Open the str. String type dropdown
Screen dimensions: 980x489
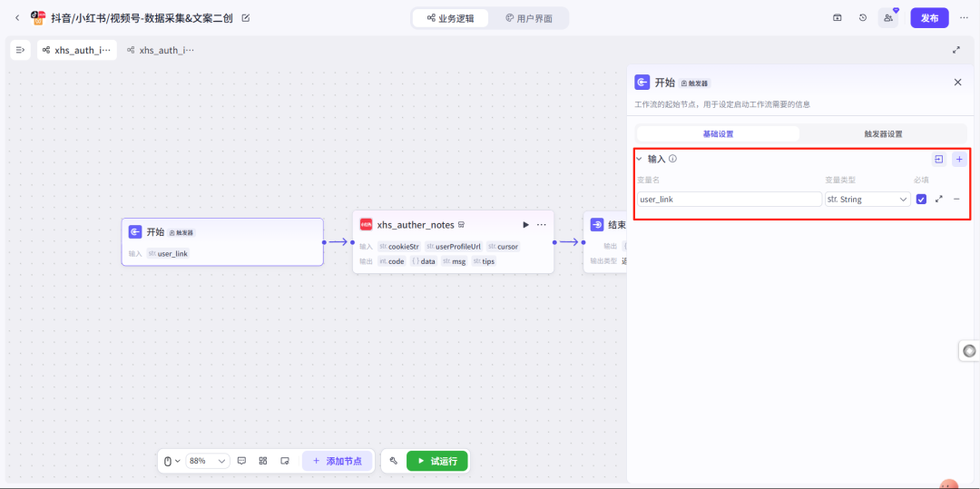tap(867, 200)
